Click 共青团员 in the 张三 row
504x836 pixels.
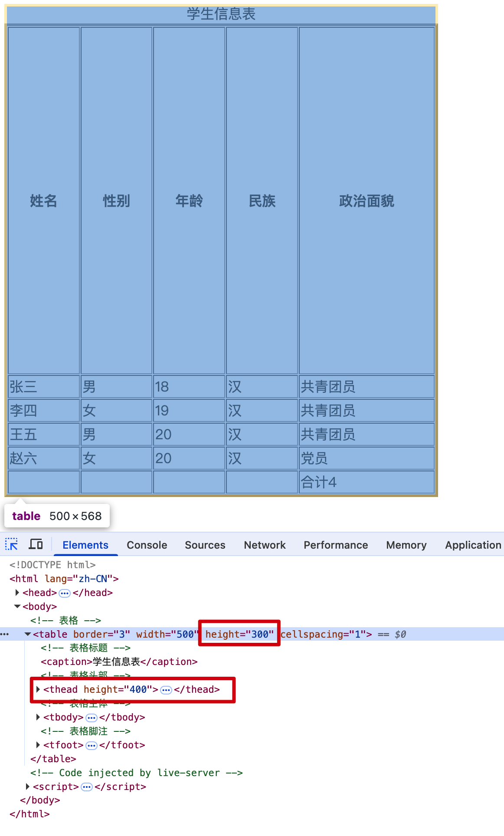[x=367, y=387]
